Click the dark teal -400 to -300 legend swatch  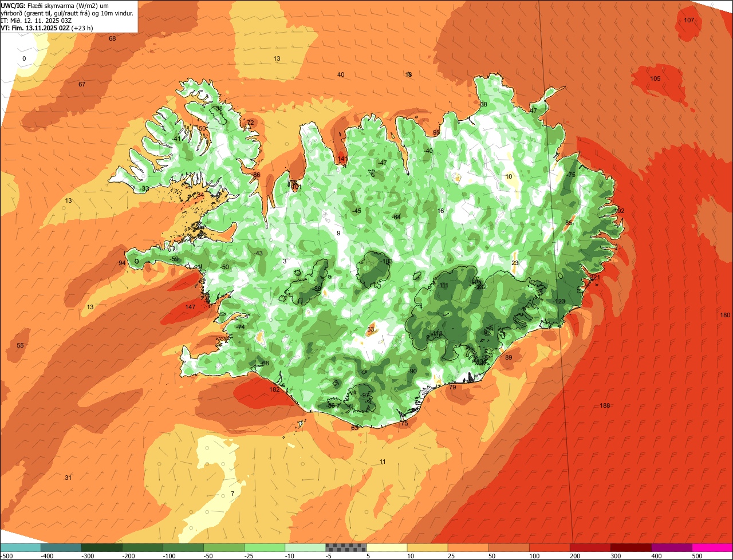[x=61, y=547]
